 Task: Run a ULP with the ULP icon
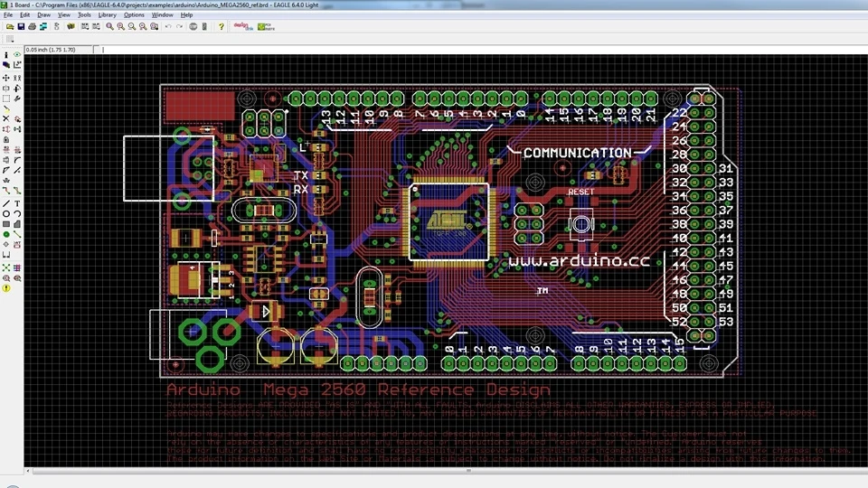(x=96, y=26)
